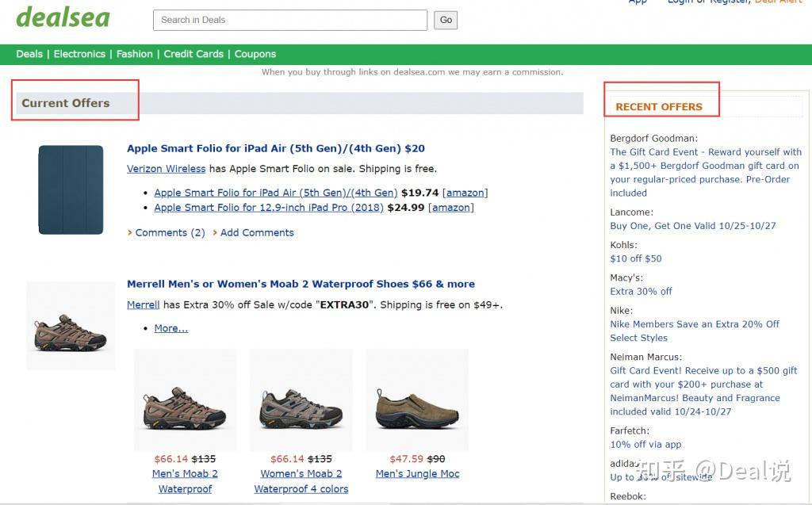Select the Women's Moab 2 Waterproof shoe image
The image size is (812, 505).
[x=301, y=400]
